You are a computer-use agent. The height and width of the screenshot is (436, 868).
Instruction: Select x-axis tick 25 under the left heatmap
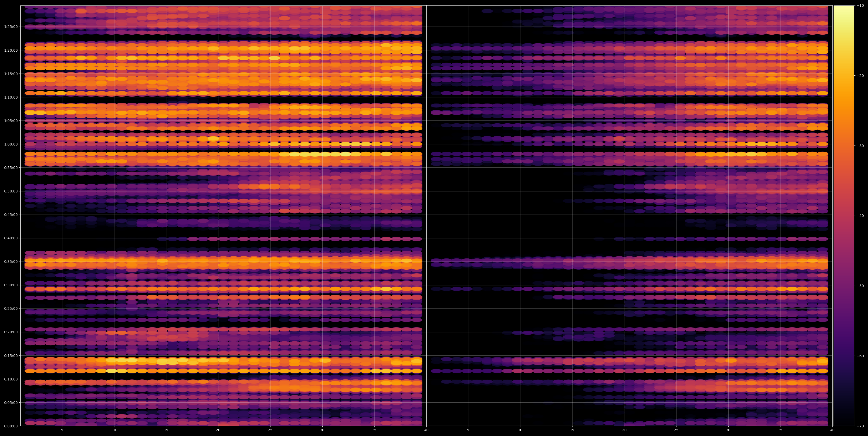[270, 430]
